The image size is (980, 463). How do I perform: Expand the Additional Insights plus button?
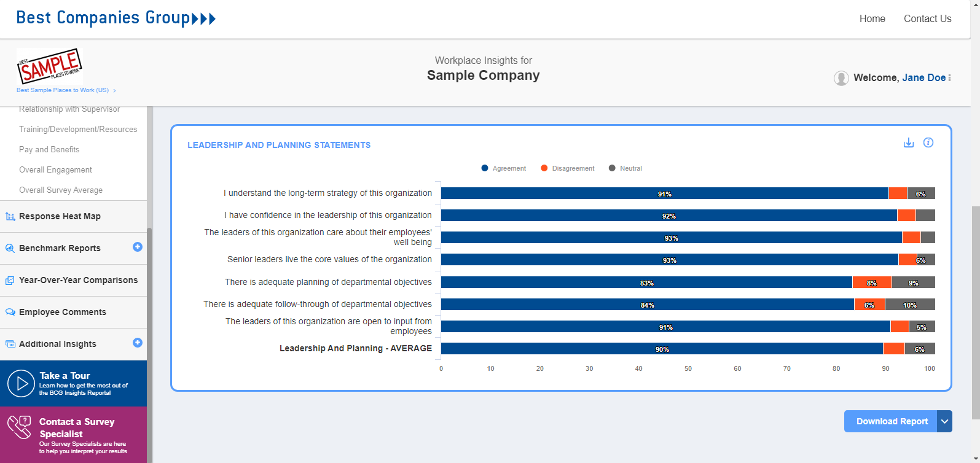click(138, 343)
